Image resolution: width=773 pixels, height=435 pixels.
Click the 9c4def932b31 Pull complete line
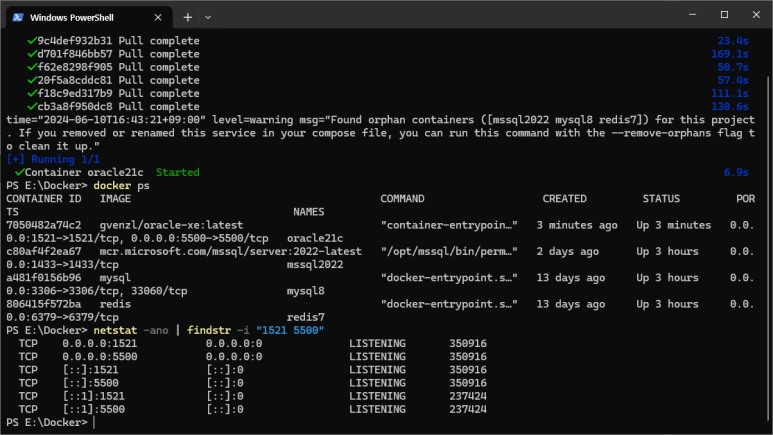point(118,41)
